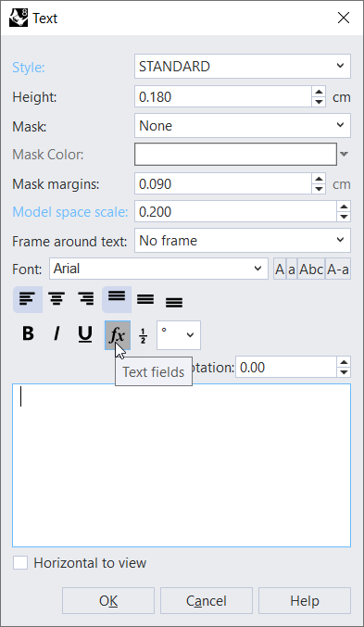The image size is (364, 627).
Task: Confirm the dialog with OK
Action: pyautogui.click(x=108, y=601)
